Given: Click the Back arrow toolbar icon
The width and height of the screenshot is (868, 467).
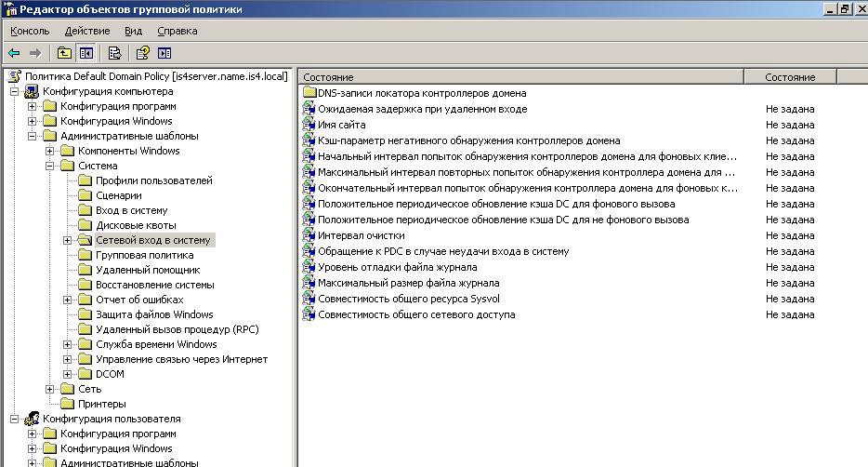Looking at the screenshot, I should pyautogui.click(x=14, y=53).
